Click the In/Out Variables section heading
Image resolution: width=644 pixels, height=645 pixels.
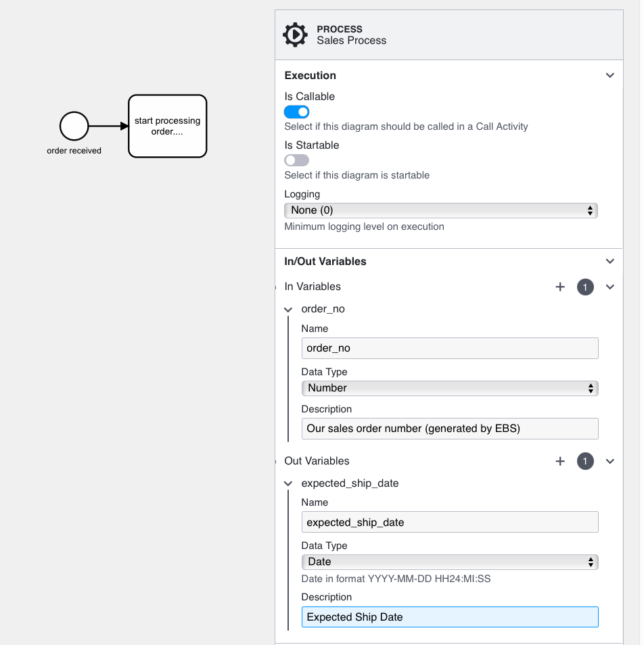pos(325,261)
